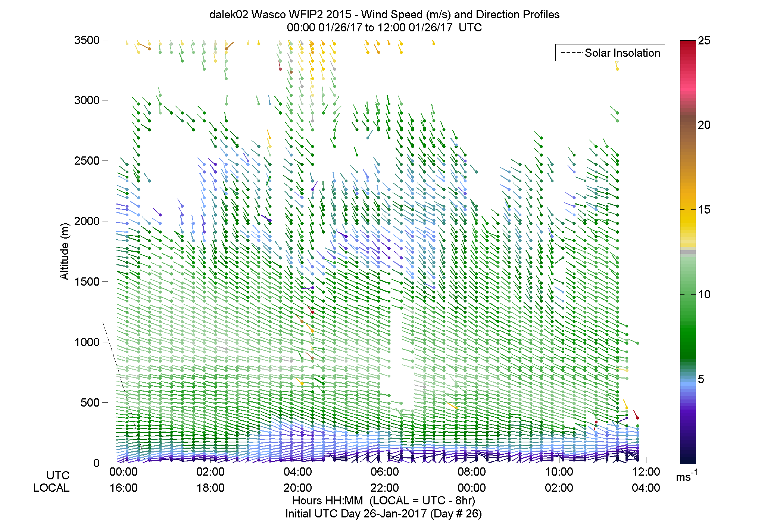Click the UTC 00:00 time label
Viewport: 783px width, 532px height.
pos(124,472)
